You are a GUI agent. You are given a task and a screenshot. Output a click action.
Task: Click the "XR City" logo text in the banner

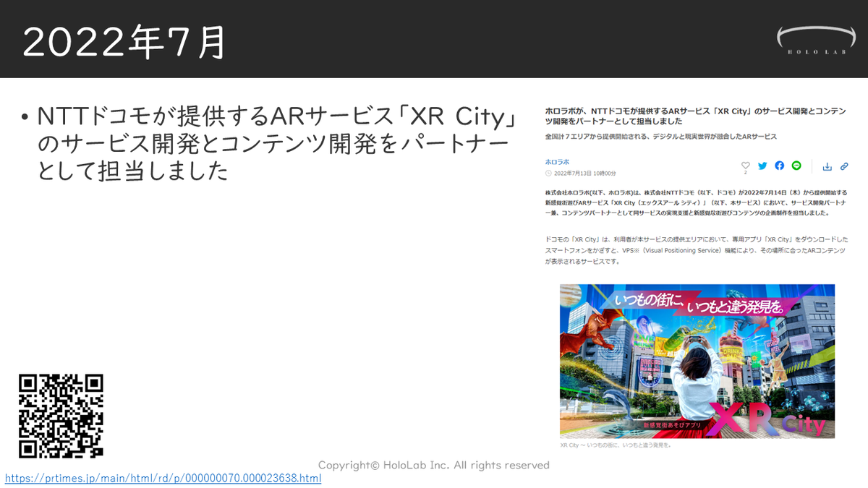(765, 419)
